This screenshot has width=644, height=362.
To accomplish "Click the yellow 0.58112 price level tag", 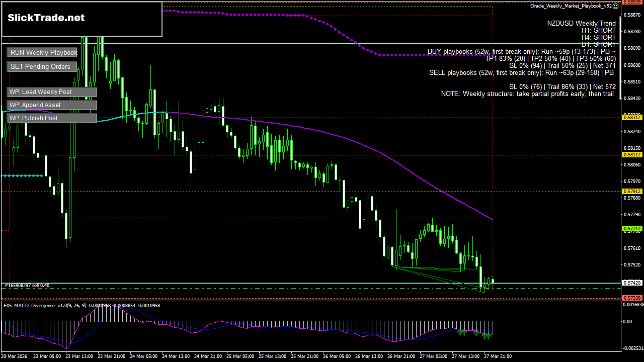I will pos(632,155).
